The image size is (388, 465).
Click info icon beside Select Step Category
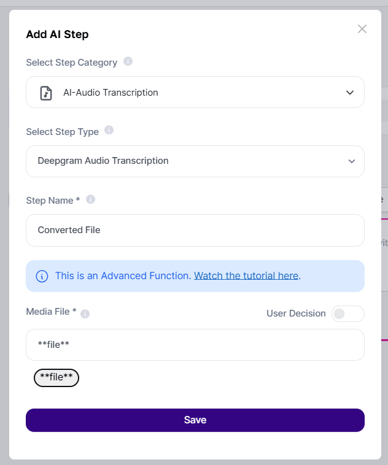tap(128, 61)
